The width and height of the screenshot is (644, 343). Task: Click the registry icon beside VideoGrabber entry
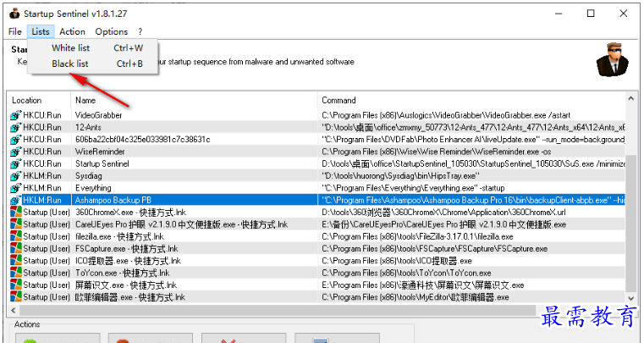[15, 115]
